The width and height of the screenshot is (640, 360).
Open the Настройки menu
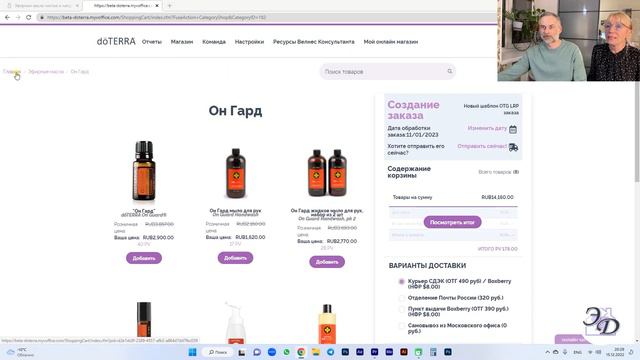(x=249, y=42)
